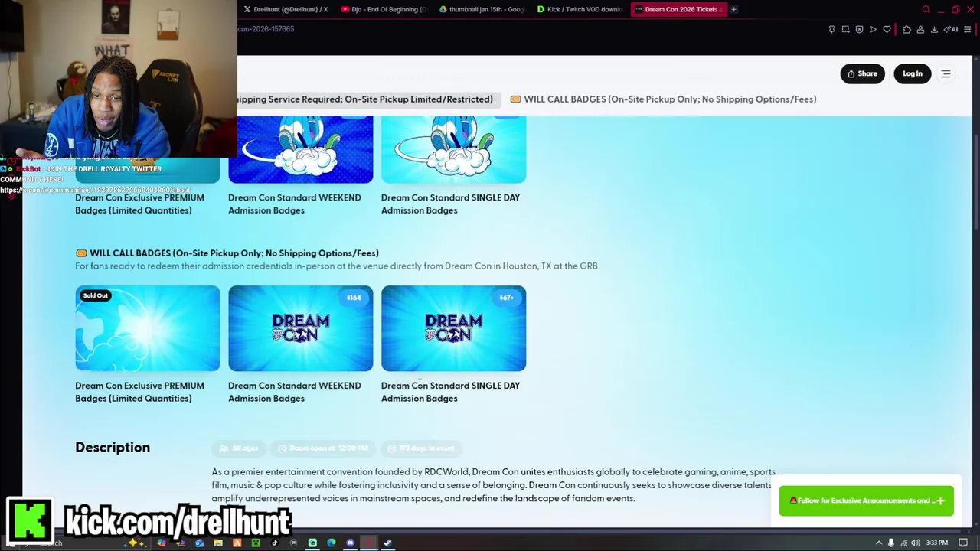
Task: Click the heart bookmark icon in browser toolbar
Action: [x=887, y=29]
